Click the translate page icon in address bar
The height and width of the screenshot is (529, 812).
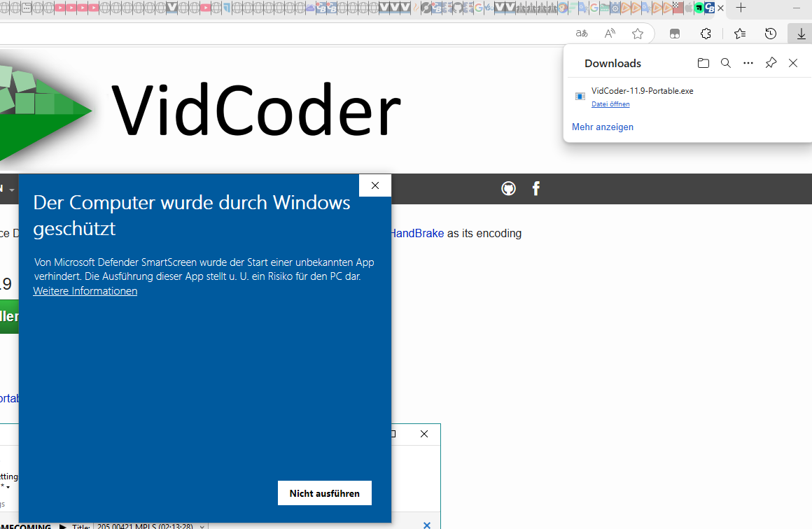click(582, 34)
